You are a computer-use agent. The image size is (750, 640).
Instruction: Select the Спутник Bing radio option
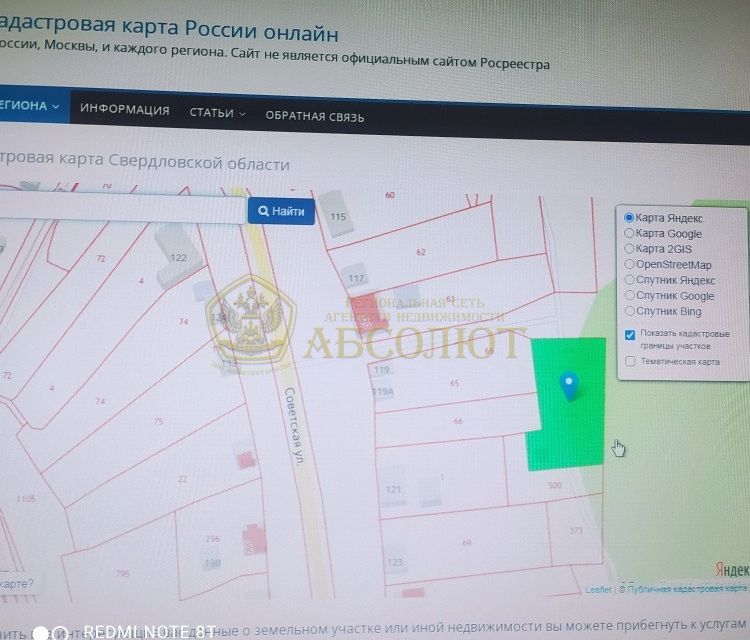point(629,311)
